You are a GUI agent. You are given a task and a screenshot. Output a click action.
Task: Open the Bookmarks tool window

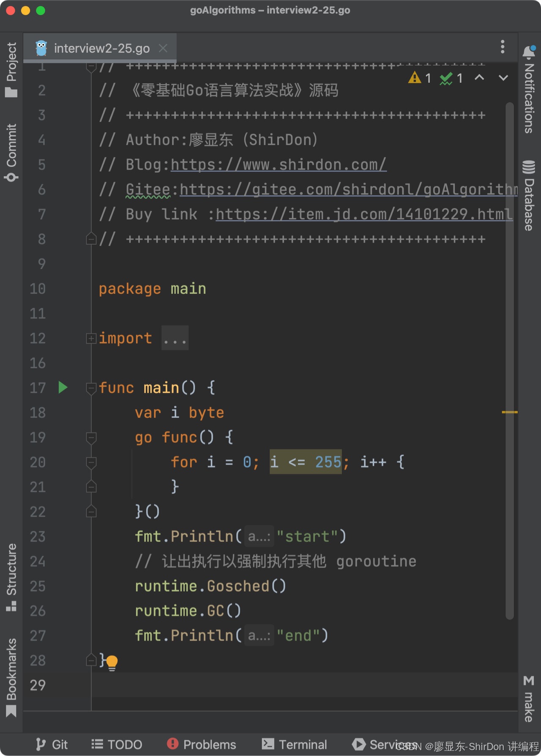tap(11, 677)
